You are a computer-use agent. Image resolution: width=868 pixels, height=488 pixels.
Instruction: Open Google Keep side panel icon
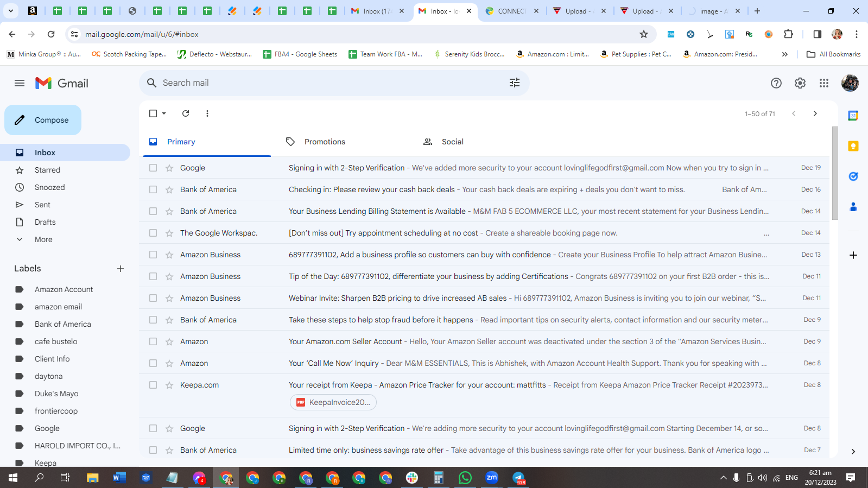coord(853,146)
